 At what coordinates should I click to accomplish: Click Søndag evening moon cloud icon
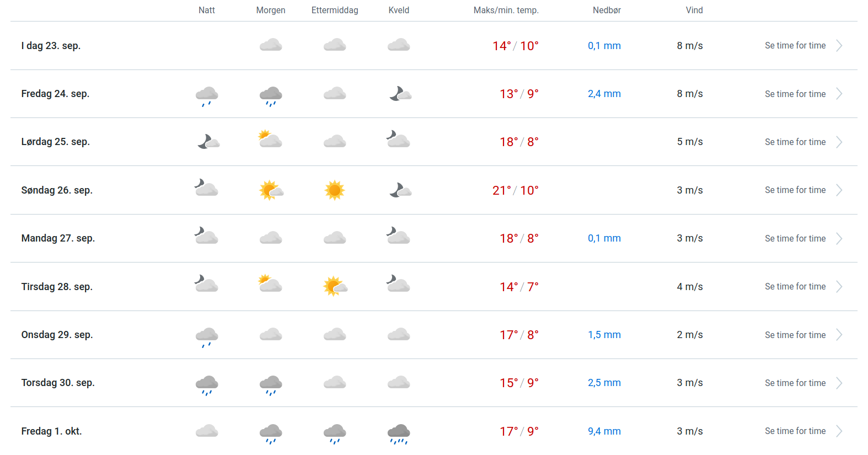pyautogui.click(x=400, y=190)
